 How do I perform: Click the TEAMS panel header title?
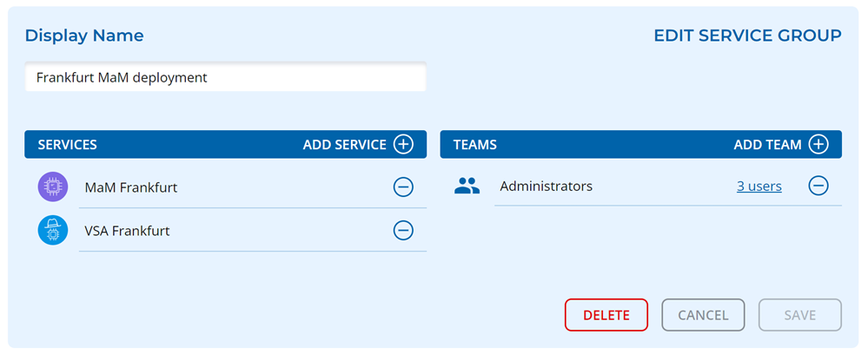pyautogui.click(x=474, y=145)
